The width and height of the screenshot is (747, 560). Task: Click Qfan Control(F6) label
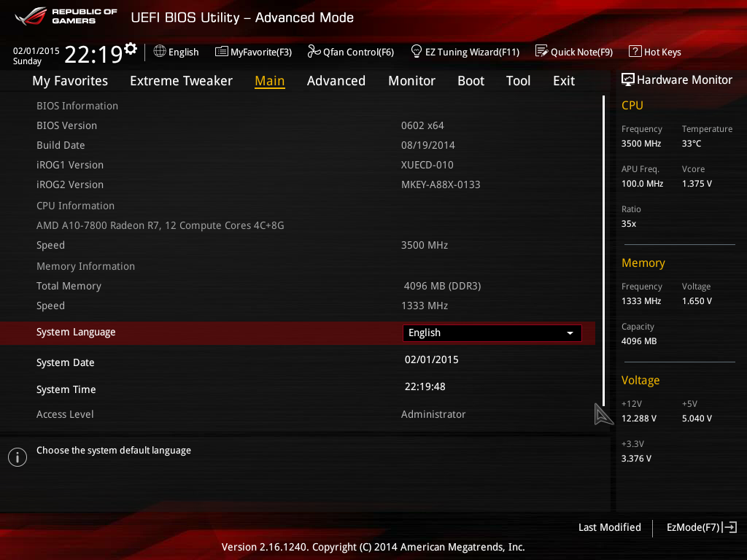tap(358, 52)
